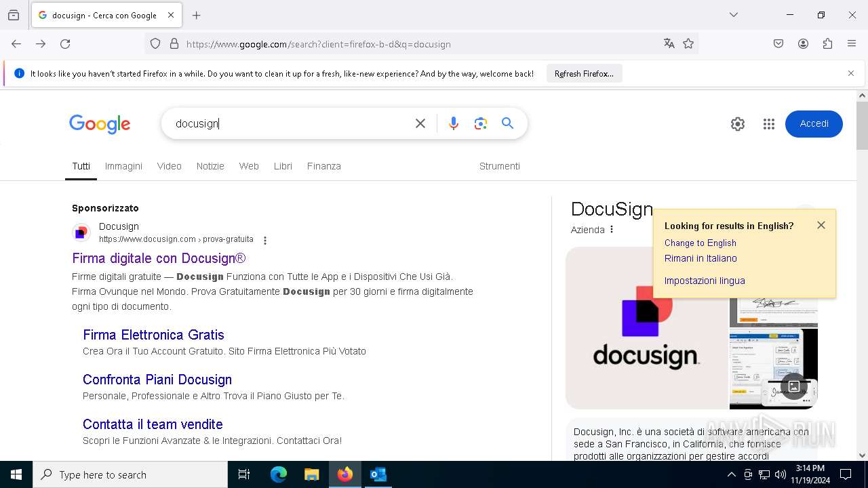868x488 pixels.
Task: Open the Save to Pocket icon
Action: pos(778,44)
